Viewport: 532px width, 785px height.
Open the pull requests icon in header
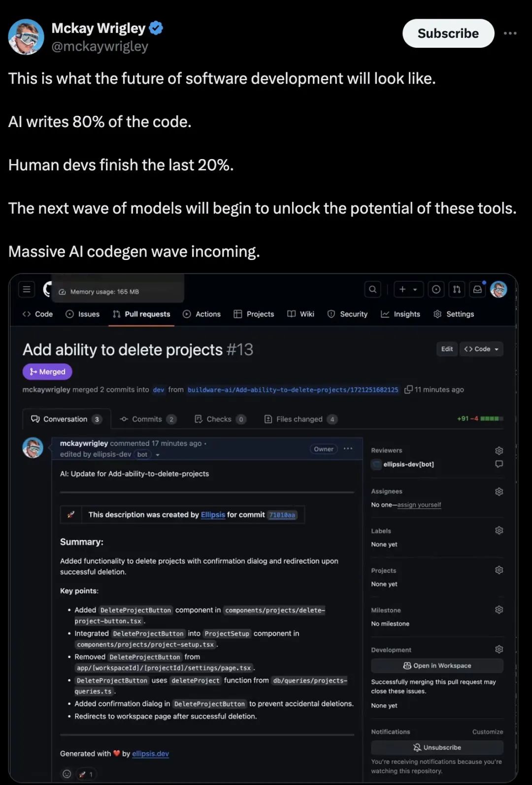457,290
